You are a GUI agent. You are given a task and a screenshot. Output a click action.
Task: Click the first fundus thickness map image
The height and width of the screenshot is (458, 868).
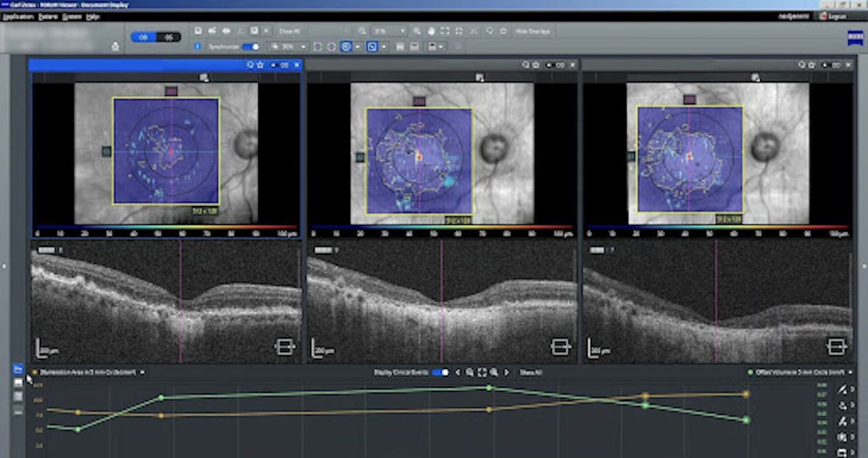click(166, 151)
